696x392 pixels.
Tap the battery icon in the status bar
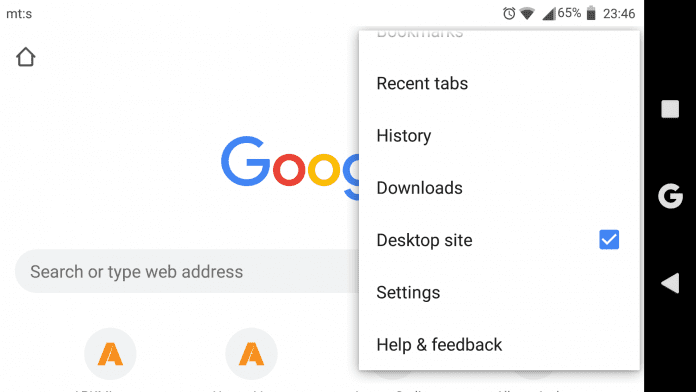point(591,13)
